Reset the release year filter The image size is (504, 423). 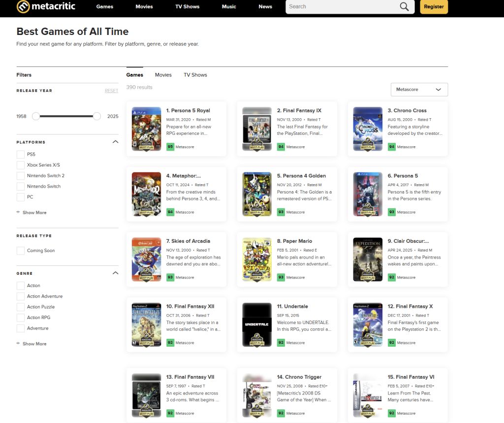pyautogui.click(x=112, y=91)
